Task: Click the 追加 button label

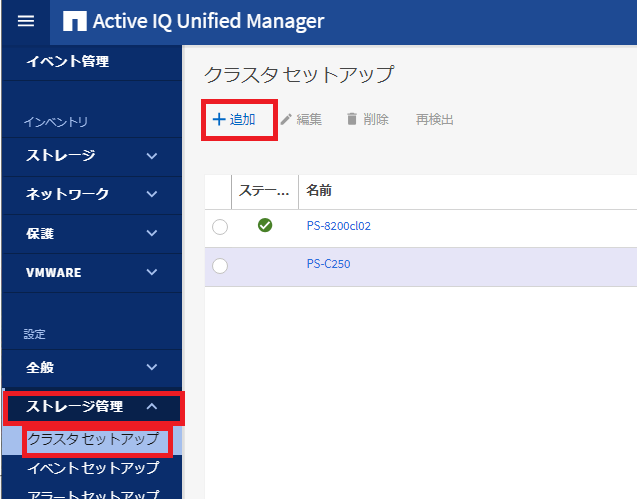Action: click(243, 119)
